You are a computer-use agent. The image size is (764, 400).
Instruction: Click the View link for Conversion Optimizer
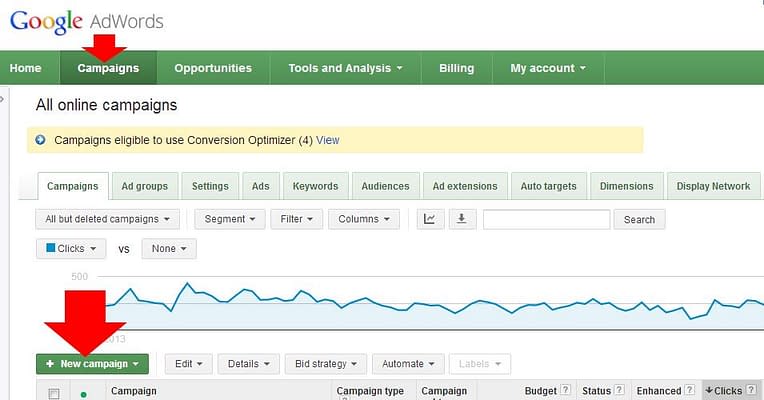click(x=327, y=140)
